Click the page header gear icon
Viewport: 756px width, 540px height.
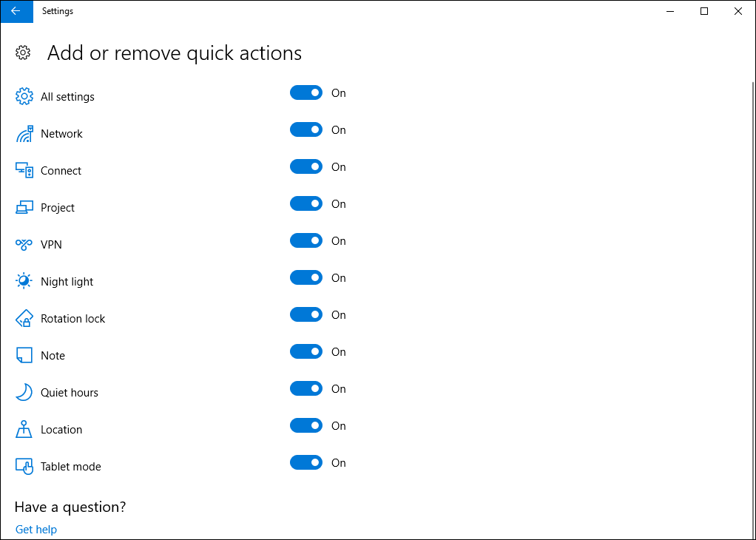(x=22, y=53)
